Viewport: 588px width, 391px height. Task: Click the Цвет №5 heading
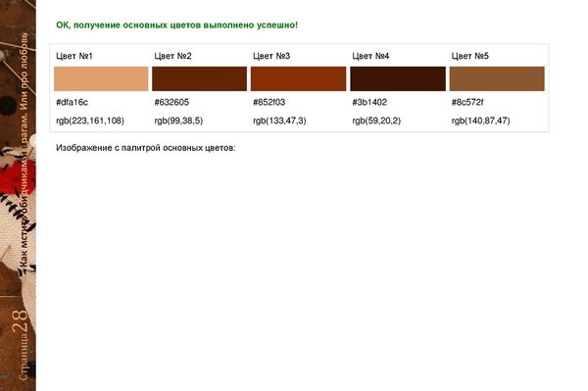point(469,56)
